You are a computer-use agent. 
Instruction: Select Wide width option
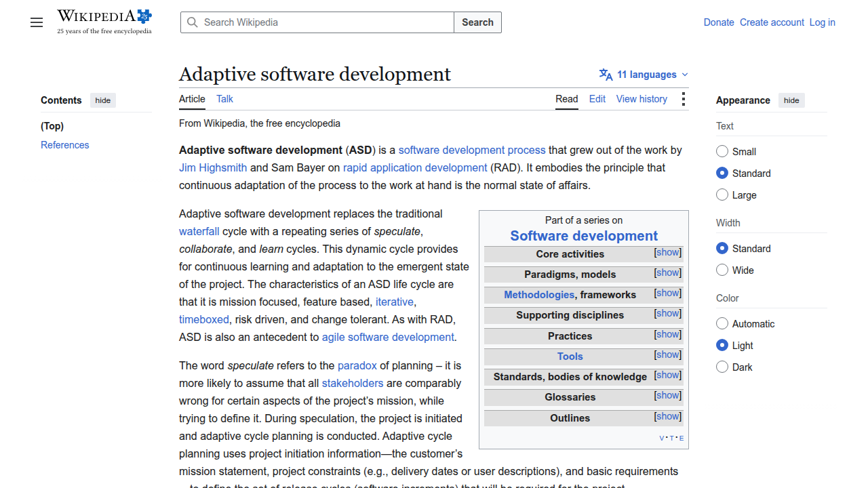pyautogui.click(x=722, y=270)
